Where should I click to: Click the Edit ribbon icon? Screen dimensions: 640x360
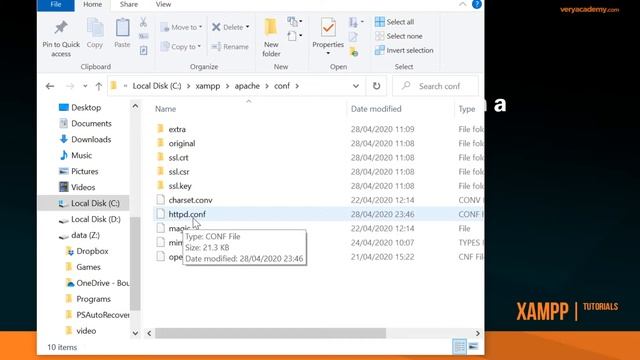click(353, 37)
